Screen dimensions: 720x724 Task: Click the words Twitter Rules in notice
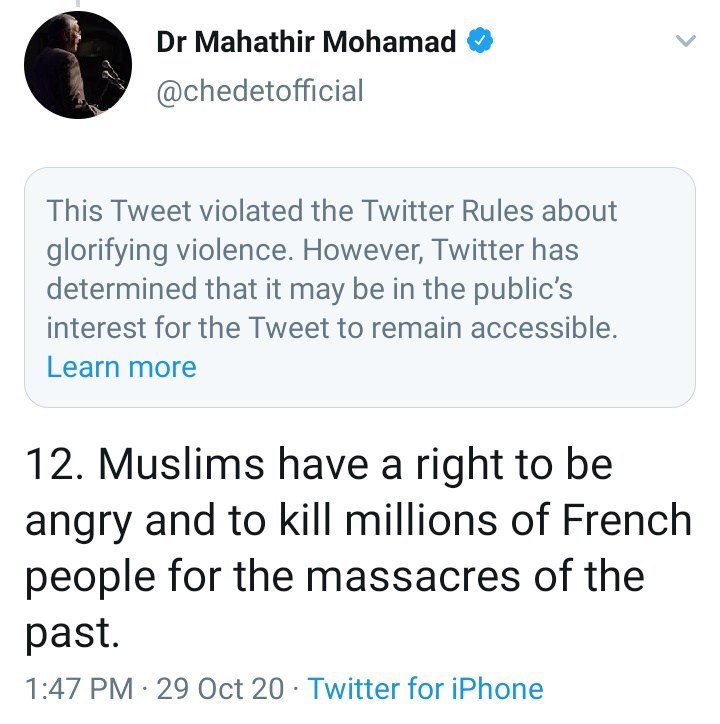point(447,211)
